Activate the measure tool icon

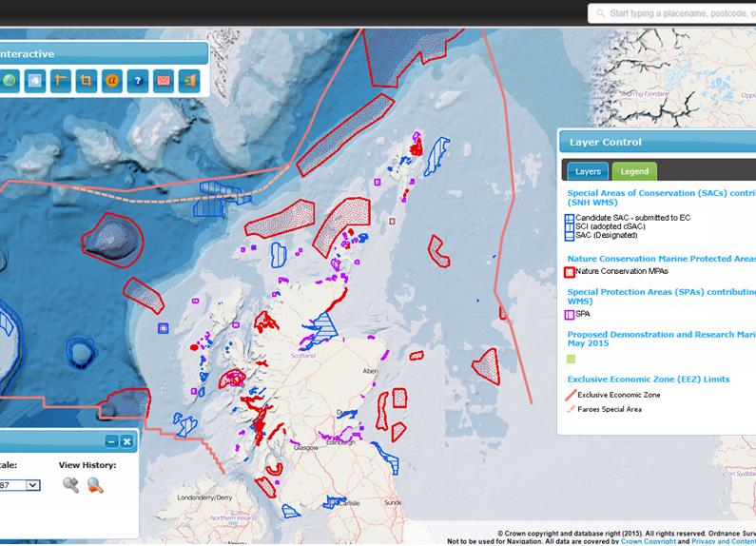(x=61, y=80)
